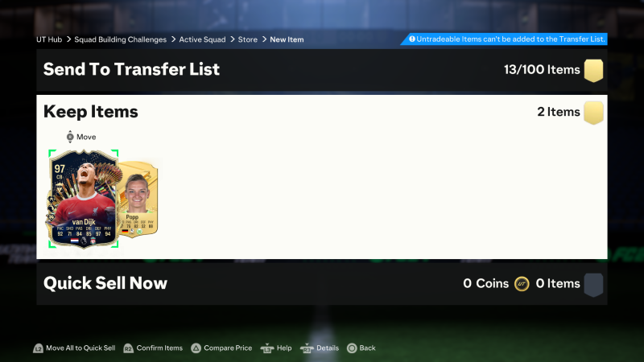Click the triangle Compare Price icon
Screen dimensions: 644x362
click(196, 348)
